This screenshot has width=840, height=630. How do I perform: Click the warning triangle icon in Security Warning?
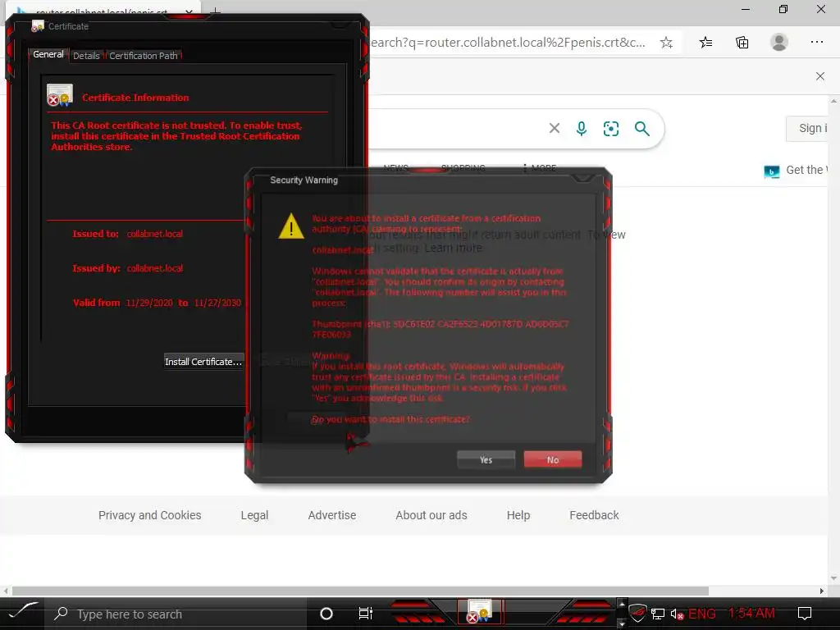(291, 226)
